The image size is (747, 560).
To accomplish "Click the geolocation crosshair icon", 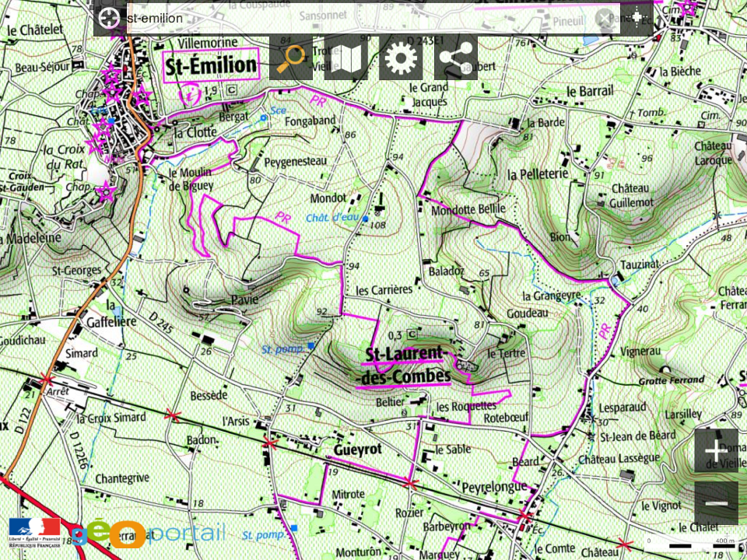I will [110, 18].
